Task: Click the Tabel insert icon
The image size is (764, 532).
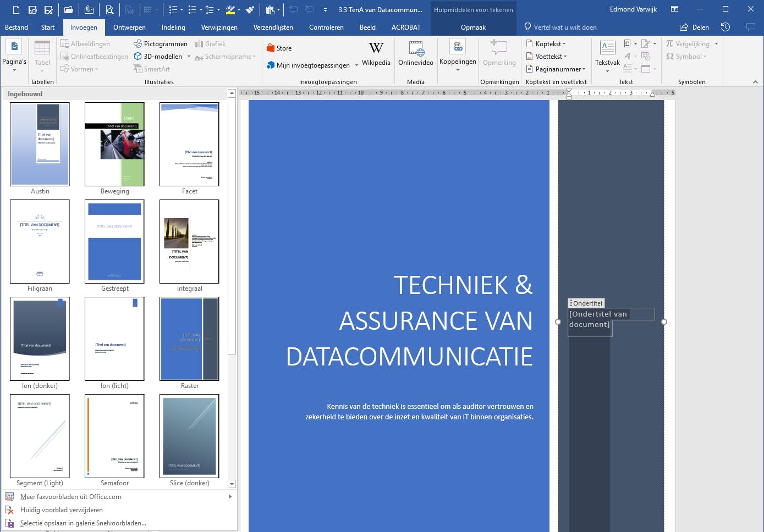Action: pyautogui.click(x=42, y=54)
